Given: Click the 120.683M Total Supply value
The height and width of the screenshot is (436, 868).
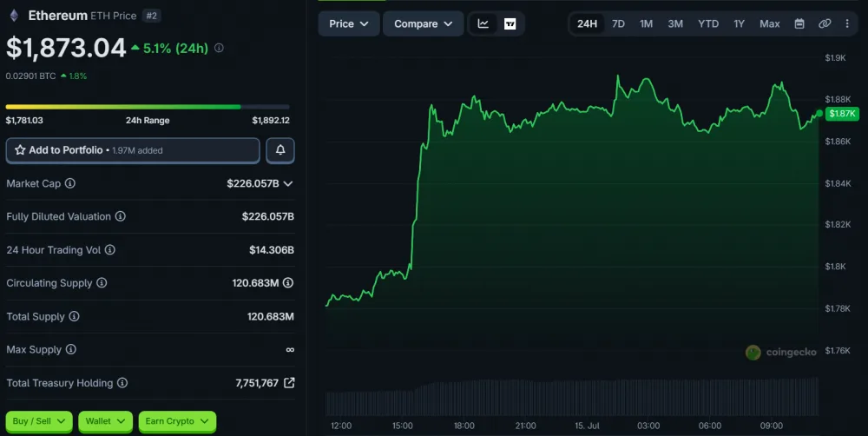Looking at the screenshot, I should coord(270,316).
